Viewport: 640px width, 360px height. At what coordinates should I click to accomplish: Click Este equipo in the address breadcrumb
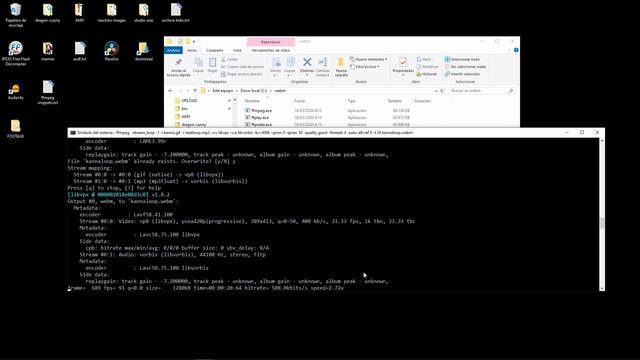click(x=223, y=91)
